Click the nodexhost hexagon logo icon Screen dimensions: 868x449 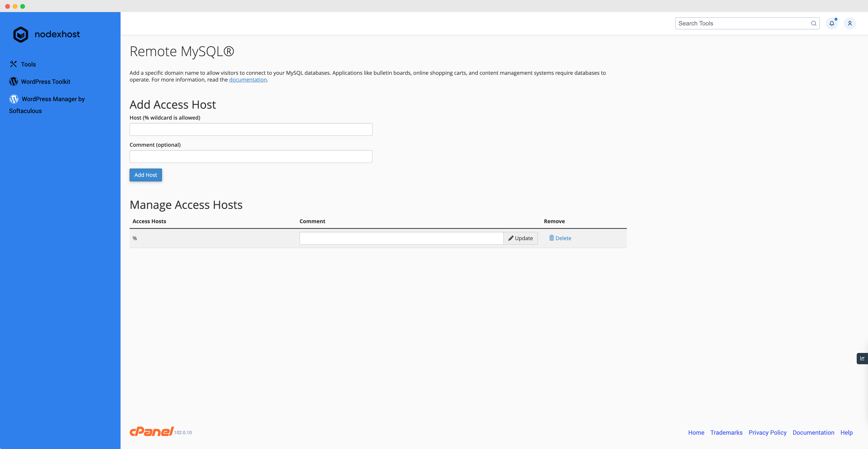(x=21, y=34)
